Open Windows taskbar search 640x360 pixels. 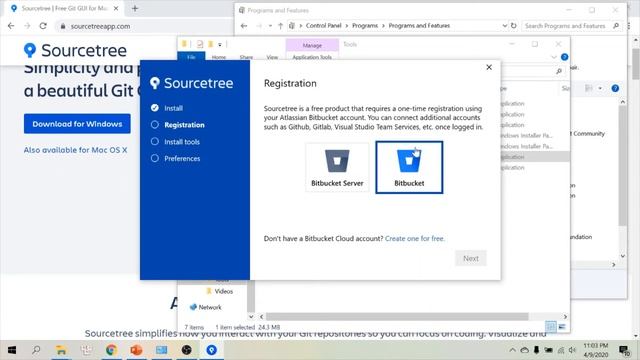(36, 350)
